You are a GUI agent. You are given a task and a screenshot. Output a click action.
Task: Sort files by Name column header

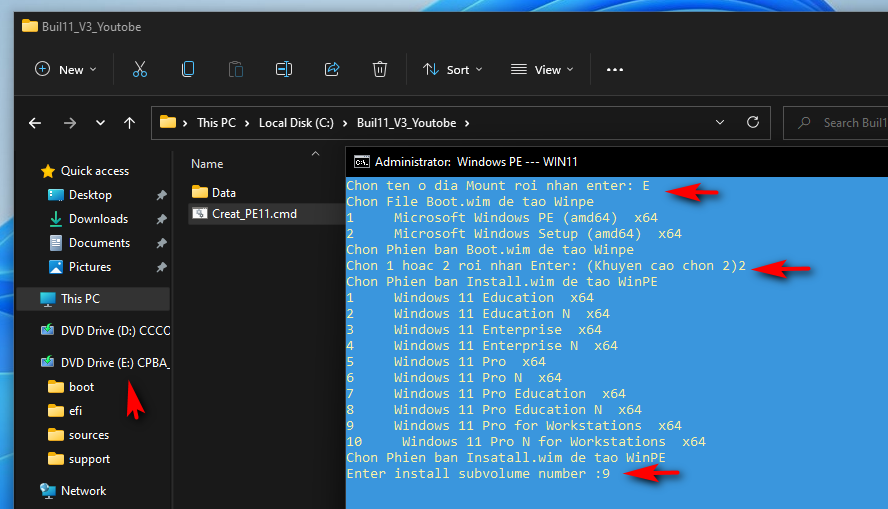207,164
